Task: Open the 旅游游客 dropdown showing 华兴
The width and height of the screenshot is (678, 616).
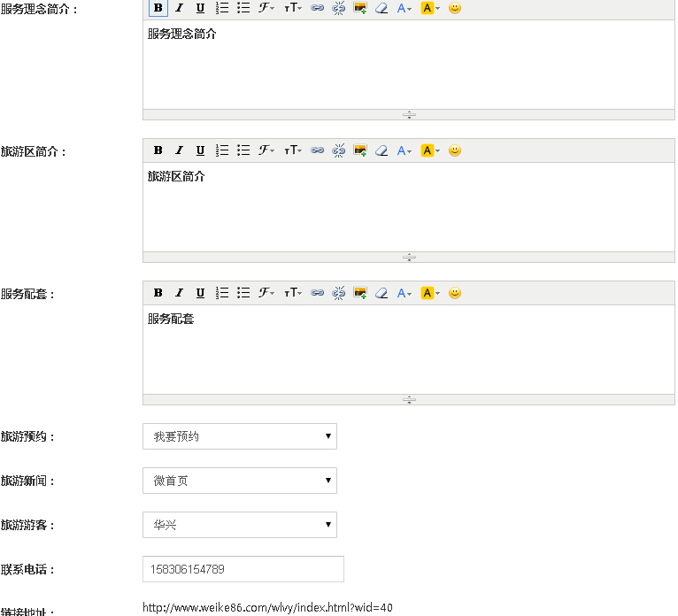Action: pyautogui.click(x=239, y=525)
